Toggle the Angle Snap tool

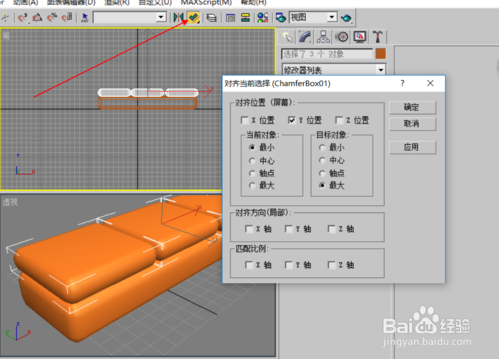(x=37, y=17)
